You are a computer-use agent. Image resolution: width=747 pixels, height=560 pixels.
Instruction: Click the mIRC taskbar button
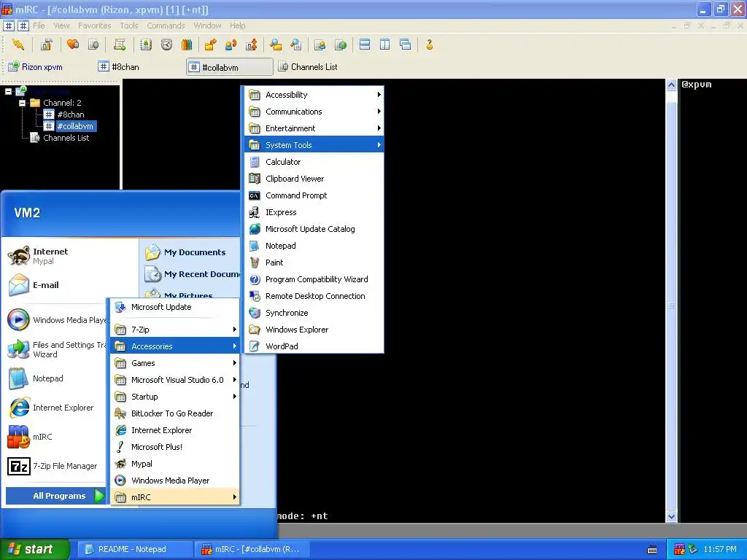click(252, 549)
